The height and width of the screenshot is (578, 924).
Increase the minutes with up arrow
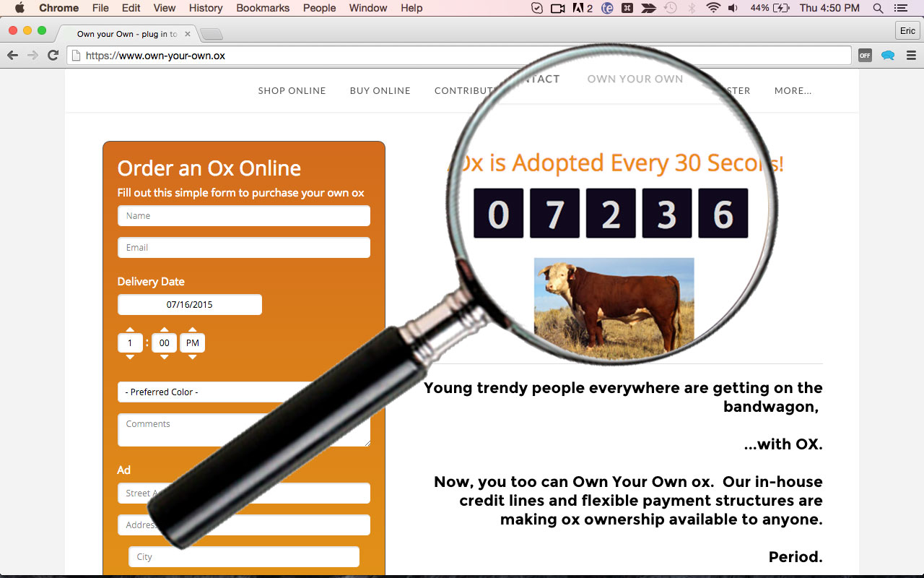tap(164, 329)
